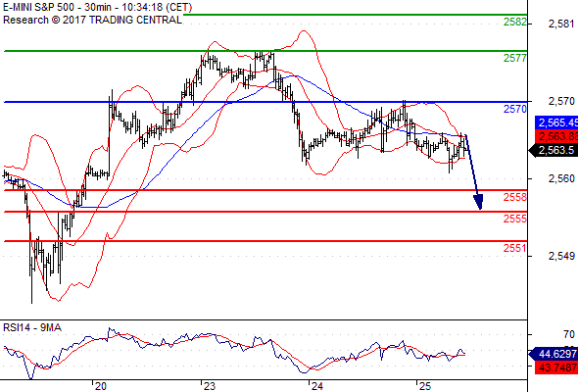The height and width of the screenshot is (392, 578).
Task: Click the date label 23 on the time axis
Action: click(x=209, y=386)
